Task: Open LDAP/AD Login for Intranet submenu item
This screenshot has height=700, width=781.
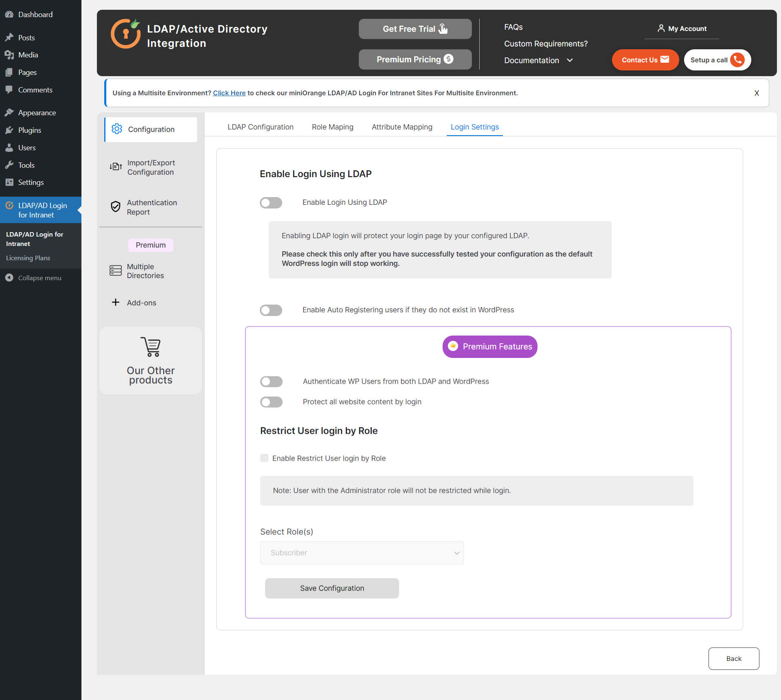Action: [x=35, y=239]
